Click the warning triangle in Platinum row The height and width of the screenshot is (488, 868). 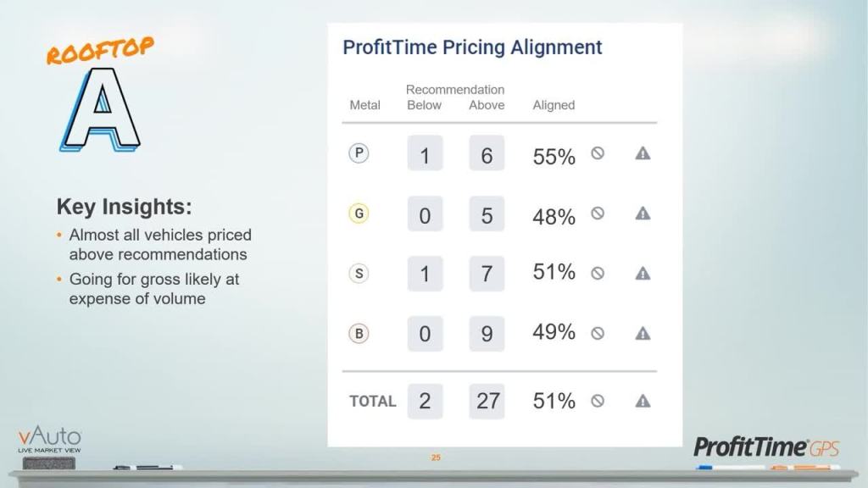coord(643,153)
